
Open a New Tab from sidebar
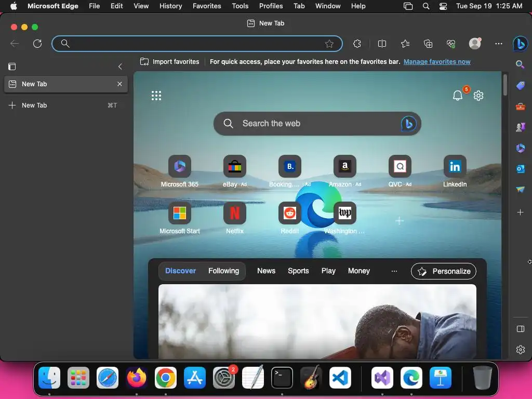pos(66,105)
